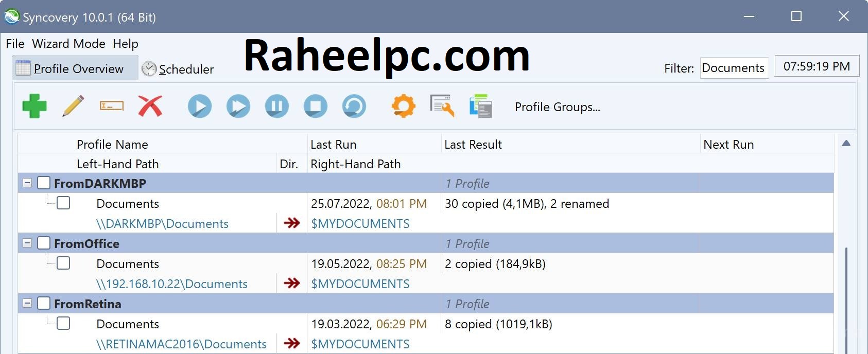The height and width of the screenshot is (354, 868).
Task: Open the File menu
Action: 15,44
